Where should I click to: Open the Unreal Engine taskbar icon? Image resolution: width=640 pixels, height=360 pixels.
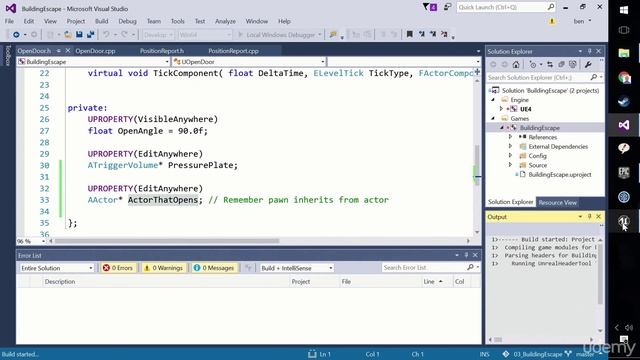(x=624, y=221)
